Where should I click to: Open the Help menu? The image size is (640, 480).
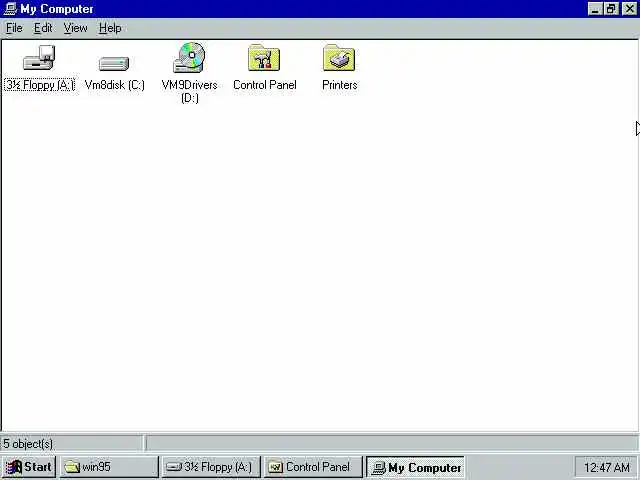coord(110,28)
